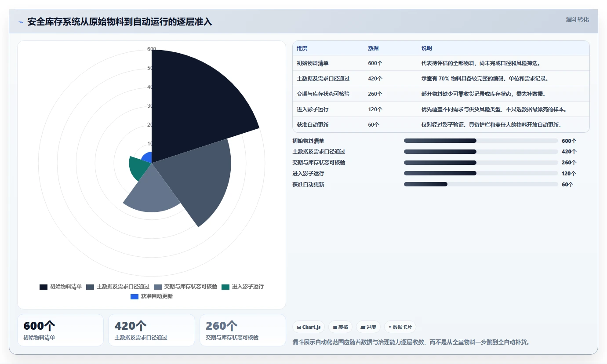This screenshot has width=607, height=364.
Task: Click the small blue 获准自动更新 chart segment
Action: 147,158
